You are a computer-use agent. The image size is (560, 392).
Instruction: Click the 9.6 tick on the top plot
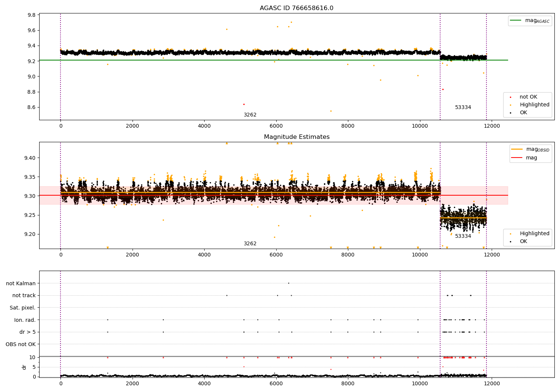coord(32,30)
